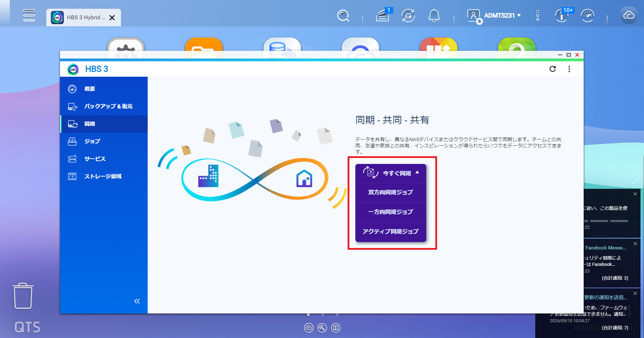The image size is (644, 338).
Task: Open the QTS search magnifier
Action: (343, 16)
